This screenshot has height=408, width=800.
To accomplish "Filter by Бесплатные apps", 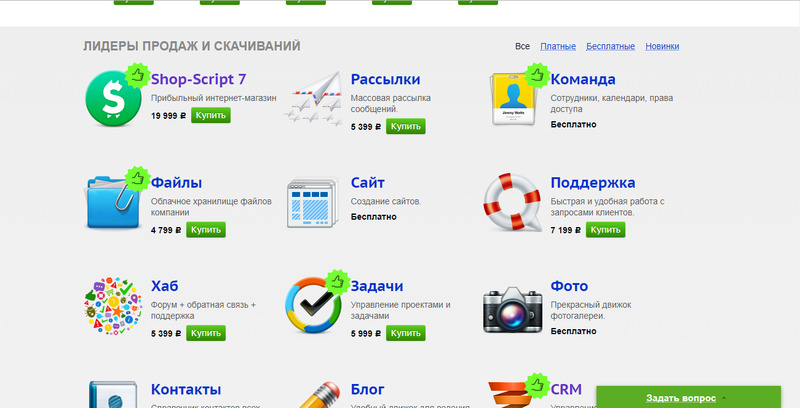I will pyautogui.click(x=611, y=46).
